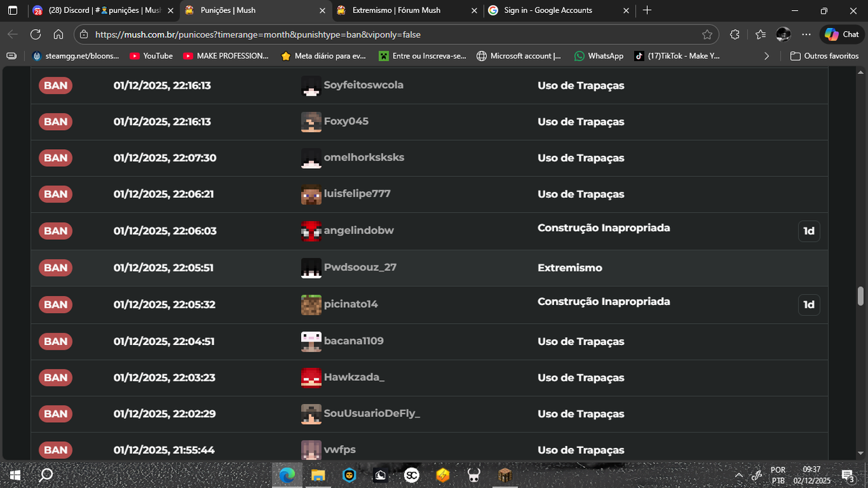Click the browser back arrow
Image resolution: width=868 pixels, height=488 pixels.
[x=13, y=35]
